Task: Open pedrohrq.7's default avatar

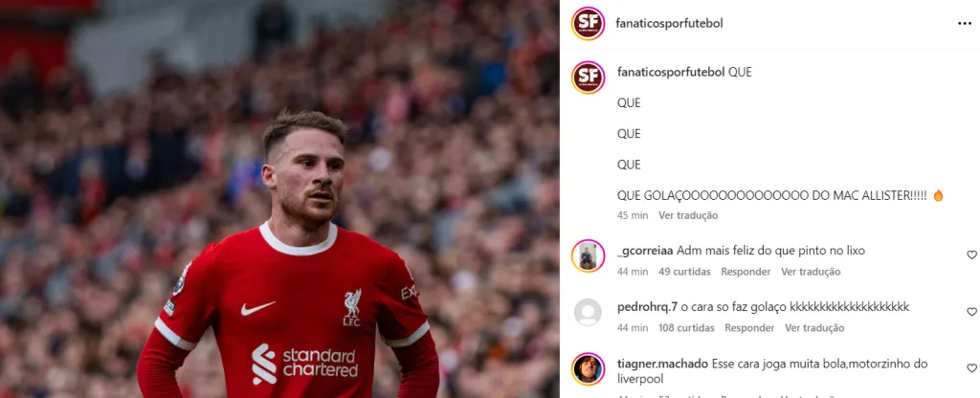Action: click(589, 313)
